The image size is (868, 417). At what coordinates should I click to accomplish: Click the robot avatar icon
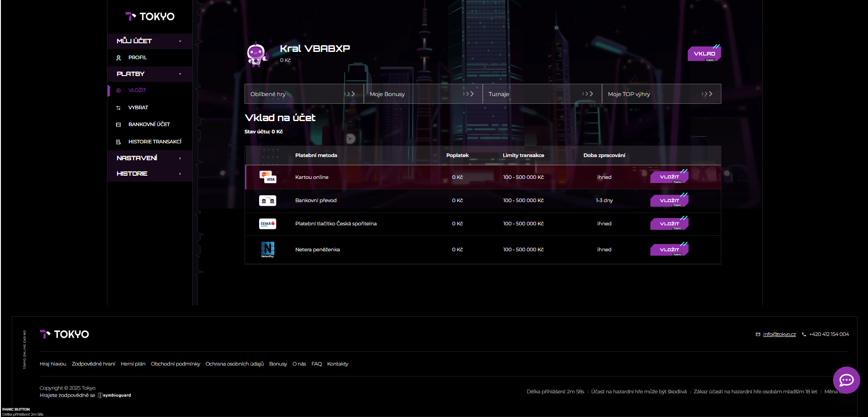(x=257, y=54)
